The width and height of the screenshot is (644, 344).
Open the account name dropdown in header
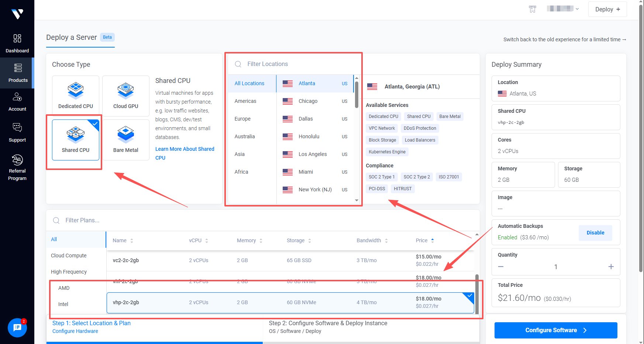tap(562, 9)
